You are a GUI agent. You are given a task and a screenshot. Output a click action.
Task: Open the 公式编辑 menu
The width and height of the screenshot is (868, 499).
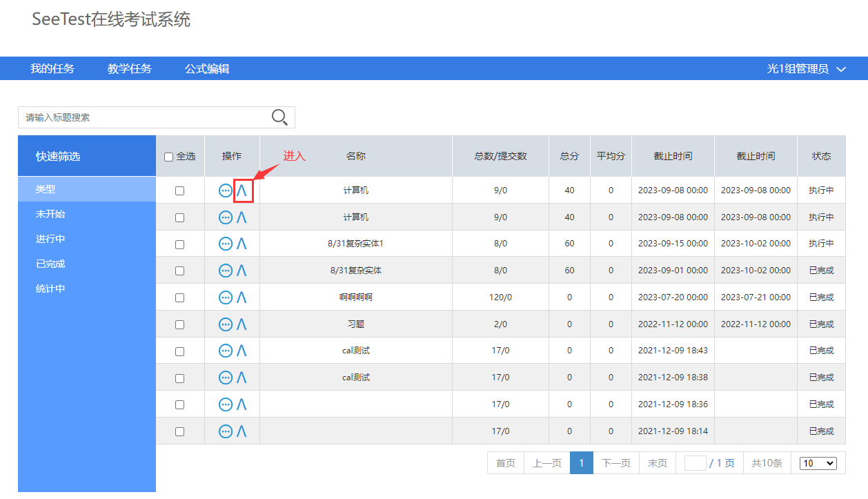(x=207, y=69)
